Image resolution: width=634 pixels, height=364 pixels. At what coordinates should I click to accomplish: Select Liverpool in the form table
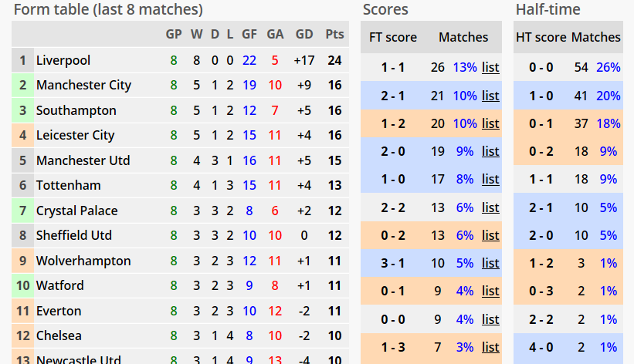point(63,61)
